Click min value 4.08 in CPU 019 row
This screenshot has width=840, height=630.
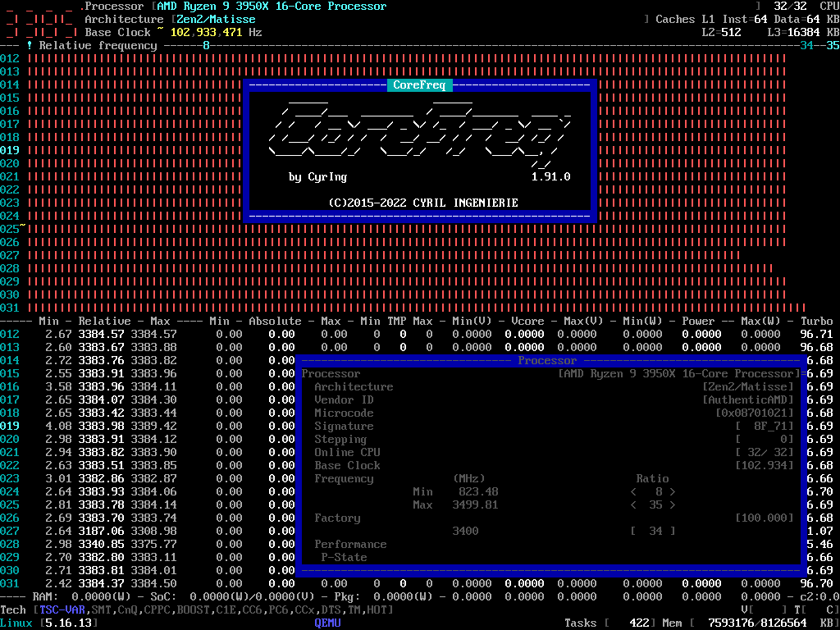click(x=59, y=427)
